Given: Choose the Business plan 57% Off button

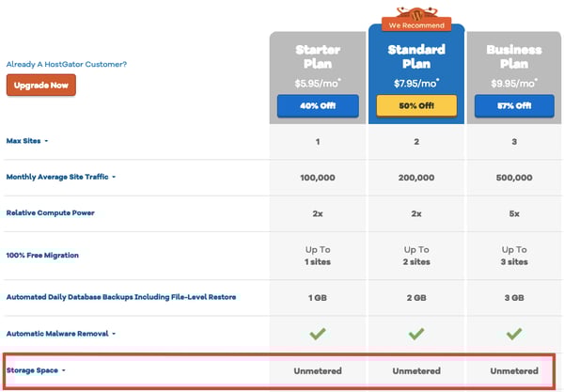Looking at the screenshot, I should (513, 105).
